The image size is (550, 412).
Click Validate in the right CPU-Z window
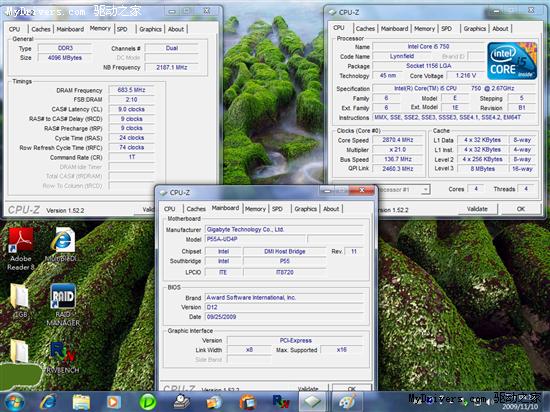tap(477, 209)
